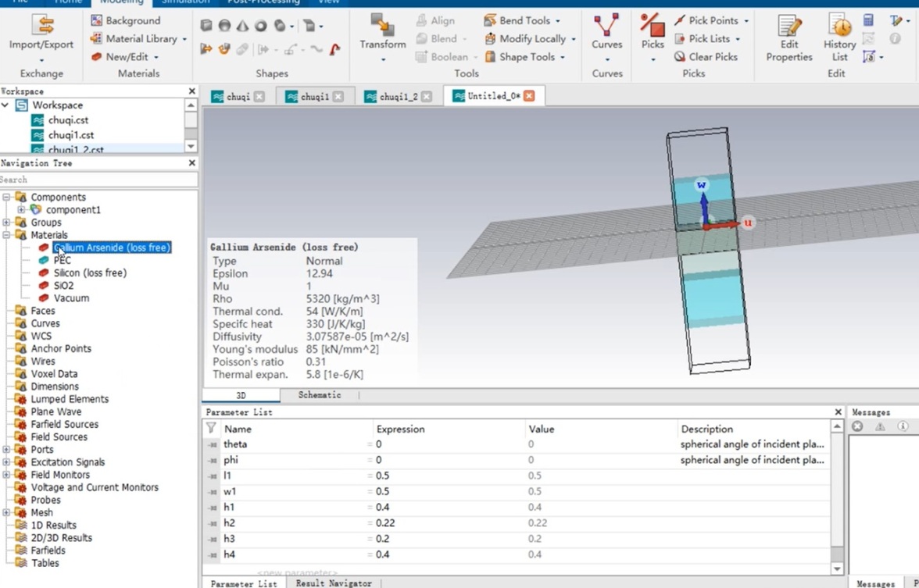
Task: Open the Bend Tools dropdown
Action: (524, 20)
